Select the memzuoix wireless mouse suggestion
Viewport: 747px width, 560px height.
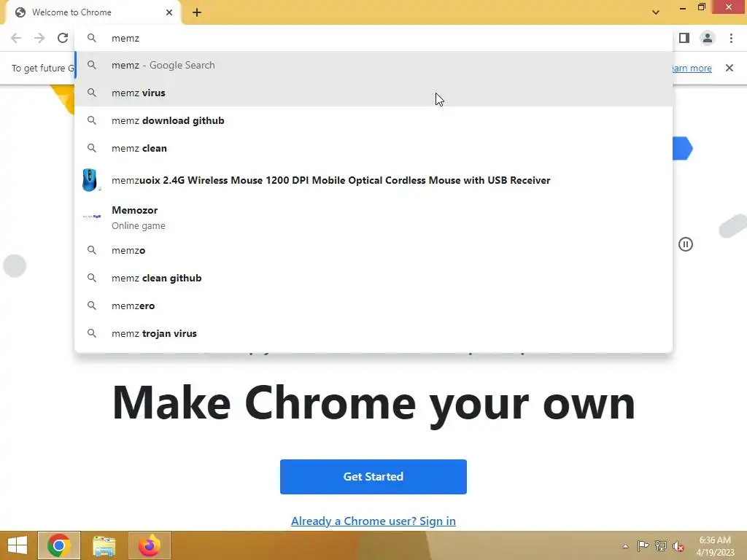[374, 180]
